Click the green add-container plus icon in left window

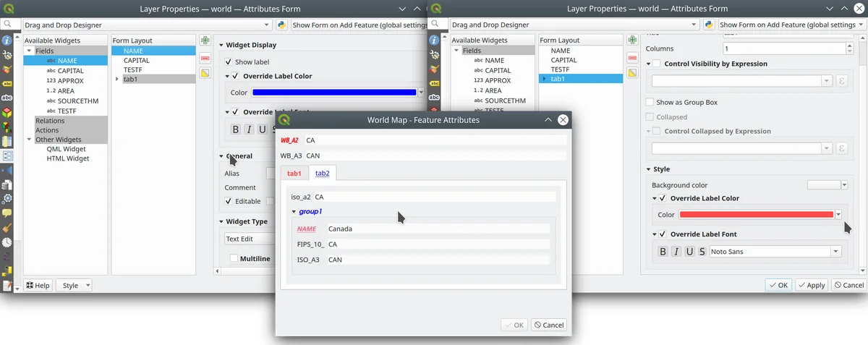pos(205,41)
